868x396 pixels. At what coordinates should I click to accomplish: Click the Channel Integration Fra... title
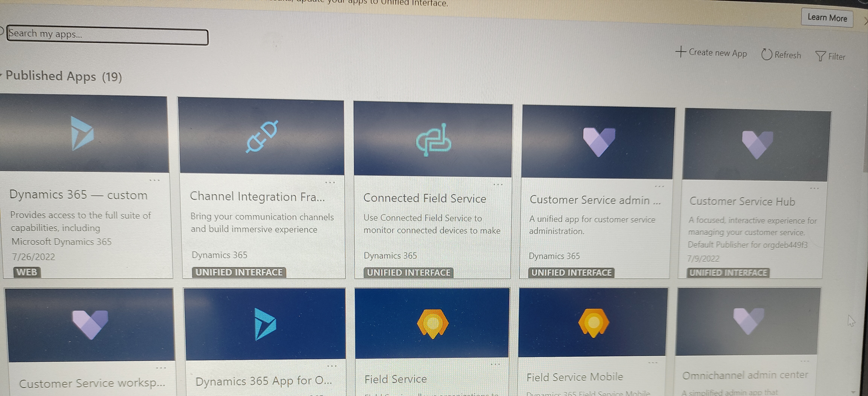coord(257,196)
